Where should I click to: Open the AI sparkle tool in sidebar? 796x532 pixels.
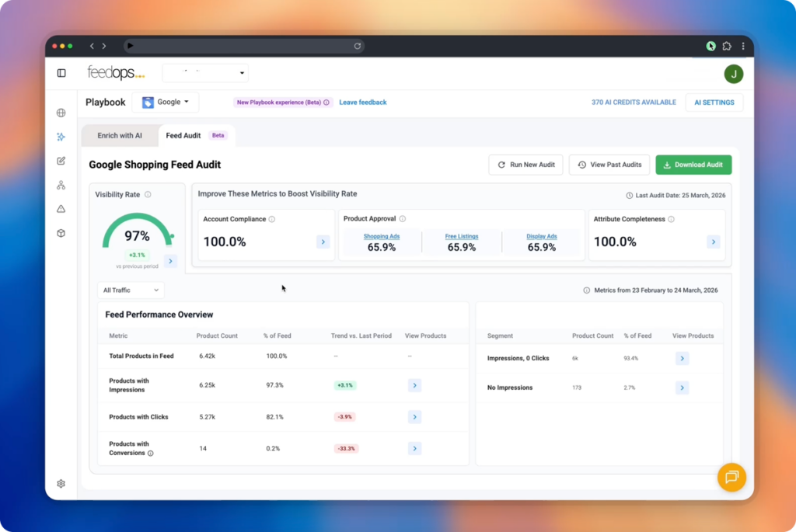61,137
